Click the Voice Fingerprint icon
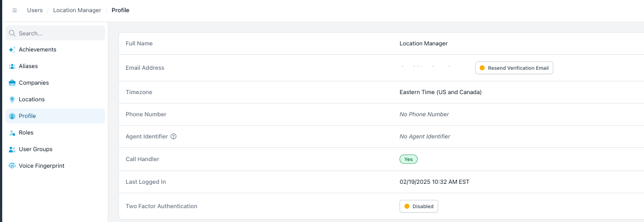 coord(12,166)
